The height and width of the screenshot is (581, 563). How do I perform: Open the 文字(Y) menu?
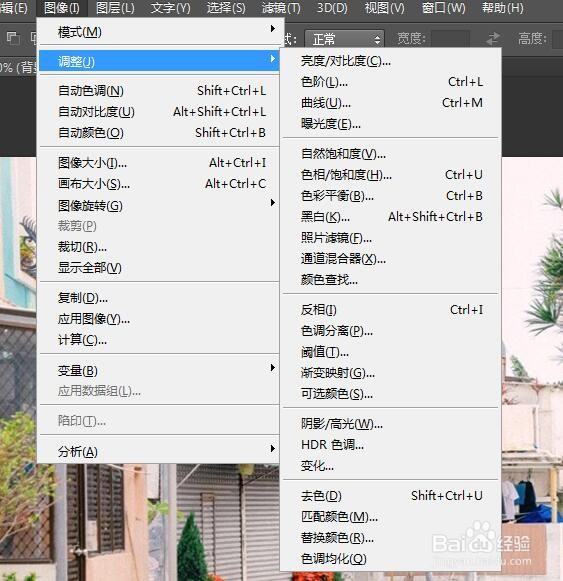170,8
